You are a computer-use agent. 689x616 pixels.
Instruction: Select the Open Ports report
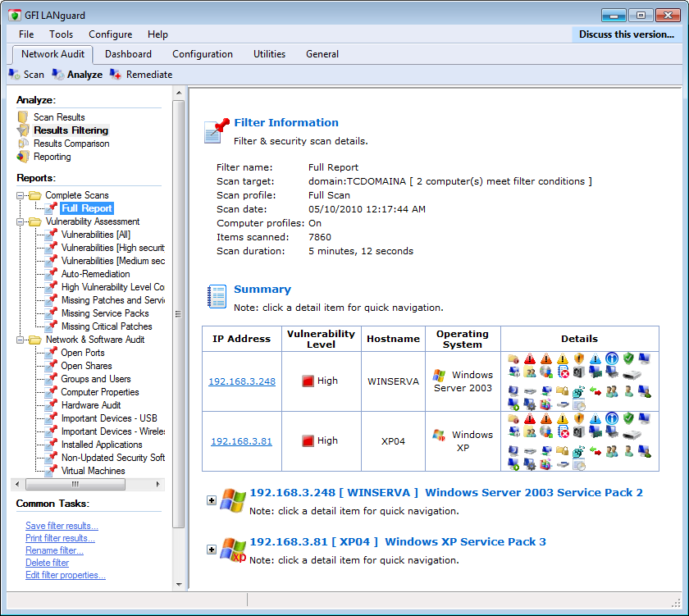83,353
